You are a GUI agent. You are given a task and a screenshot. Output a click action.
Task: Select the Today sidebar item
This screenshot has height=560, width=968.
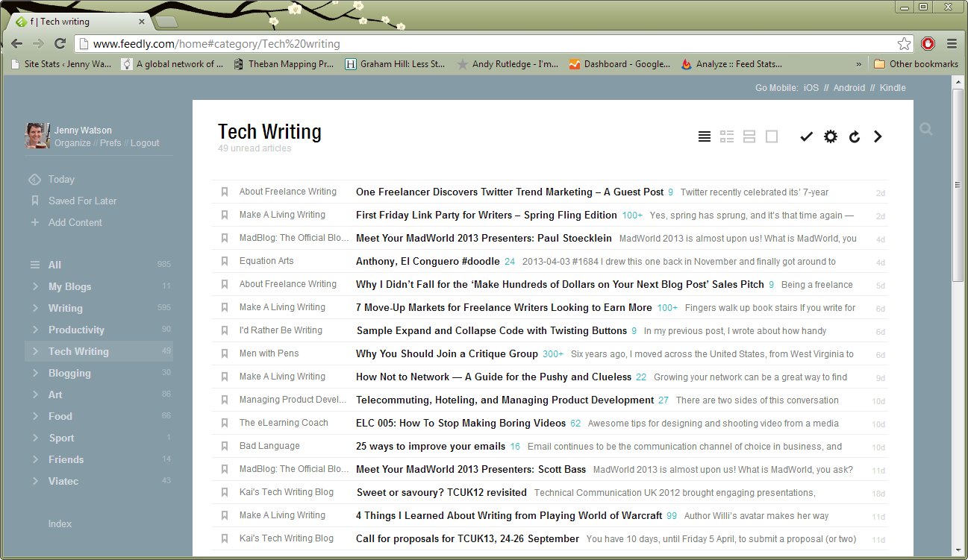pyautogui.click(x=61, y=179)
